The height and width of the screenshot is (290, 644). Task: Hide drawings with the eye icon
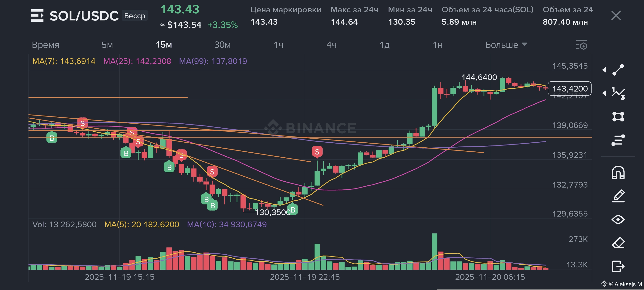(618, 219)
